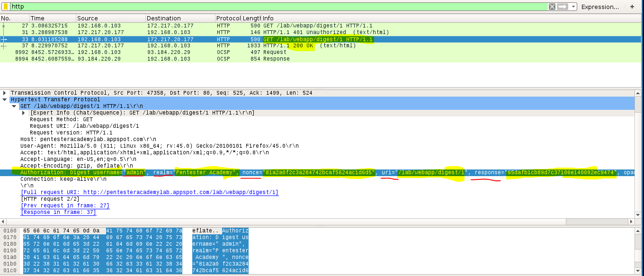Apply the display filter arrow
Image resolution: width=644 pixels, height=276 pixels.
[x=563, y=7]
